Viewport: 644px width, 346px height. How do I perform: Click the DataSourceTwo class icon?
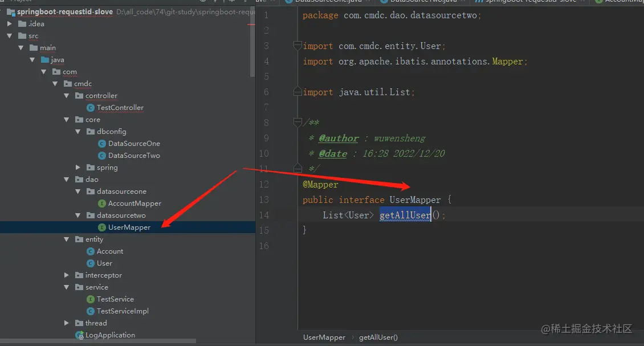tap(102, 156)
